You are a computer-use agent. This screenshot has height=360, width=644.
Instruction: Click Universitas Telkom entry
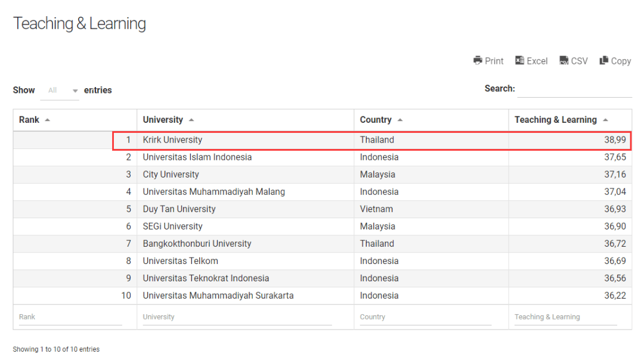click(x=180, y=261)
